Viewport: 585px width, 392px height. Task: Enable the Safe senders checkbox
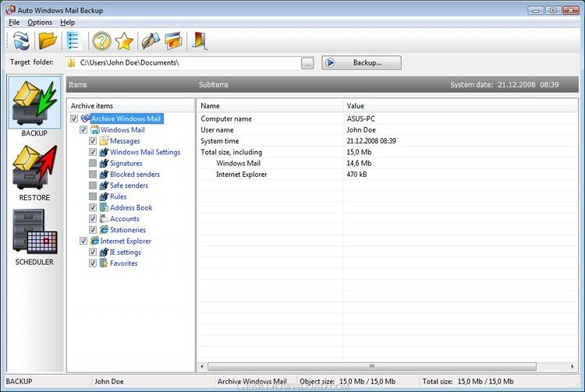[93, 185]
